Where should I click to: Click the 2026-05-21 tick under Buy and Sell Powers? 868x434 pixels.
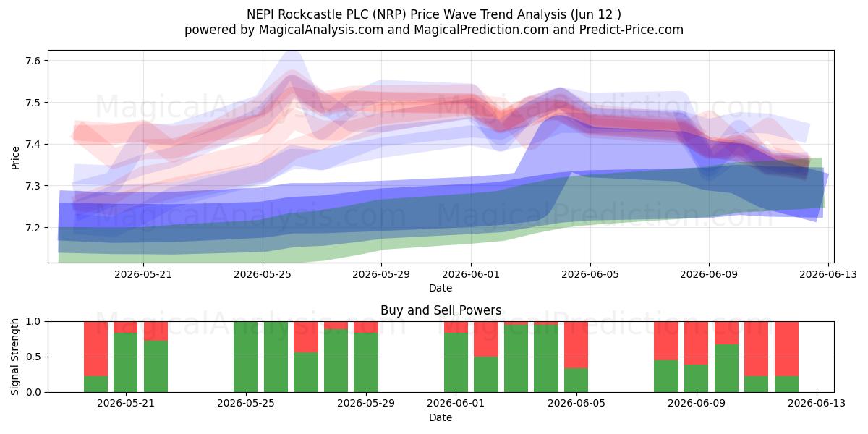click(x=126, y=404)
